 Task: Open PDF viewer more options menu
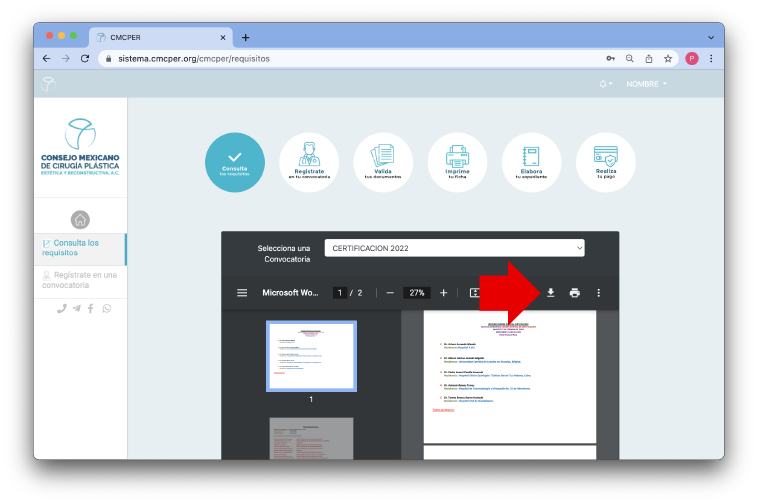599,293
